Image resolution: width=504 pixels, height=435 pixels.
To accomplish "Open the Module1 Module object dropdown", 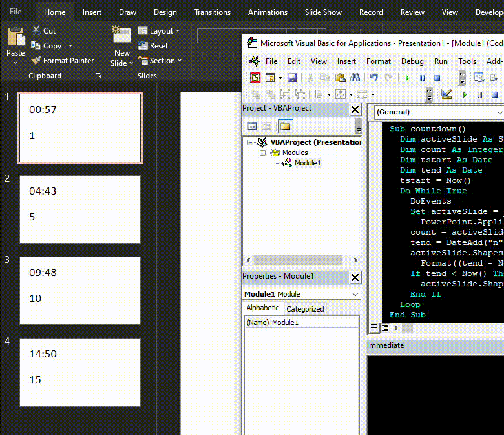I will click(355, 294).
